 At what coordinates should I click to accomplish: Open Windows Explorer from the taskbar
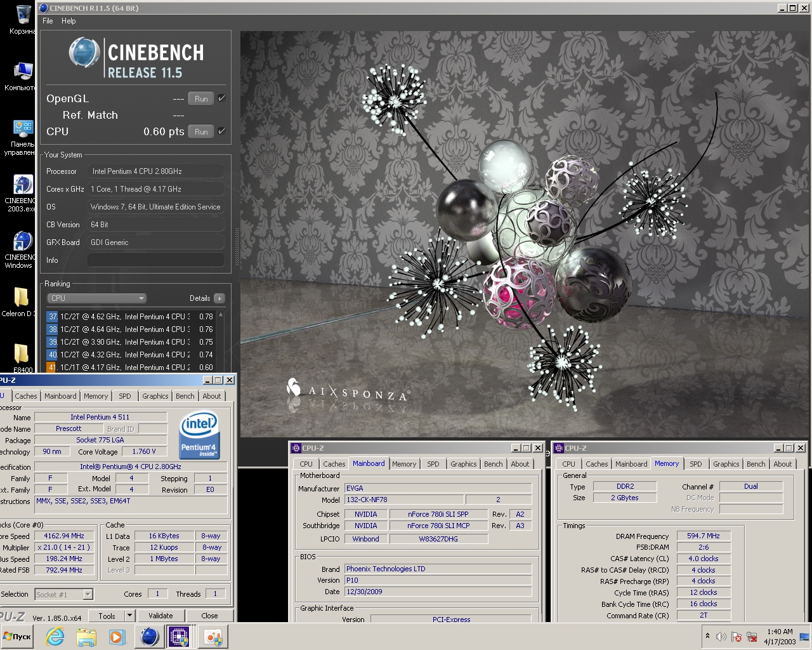point(86,637)
